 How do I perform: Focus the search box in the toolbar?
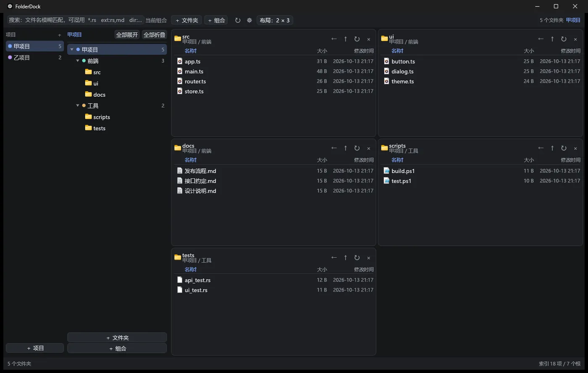[x=76, y=20]
